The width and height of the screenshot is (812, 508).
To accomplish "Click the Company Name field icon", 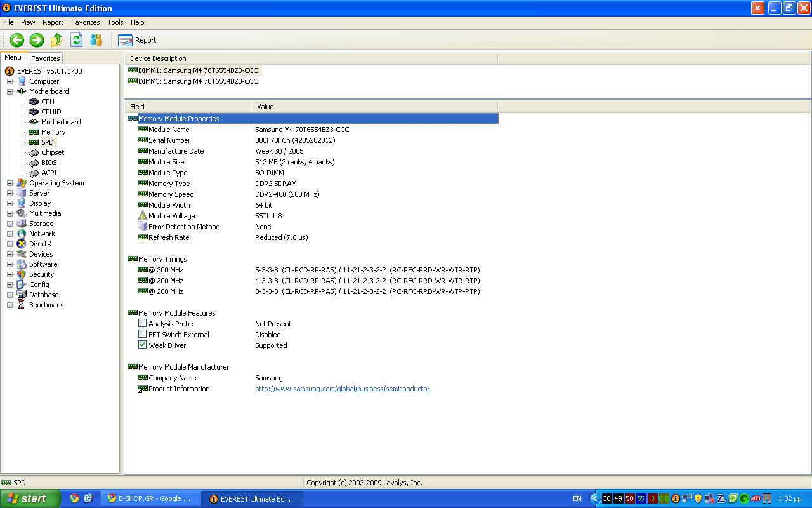I will 143,378.
